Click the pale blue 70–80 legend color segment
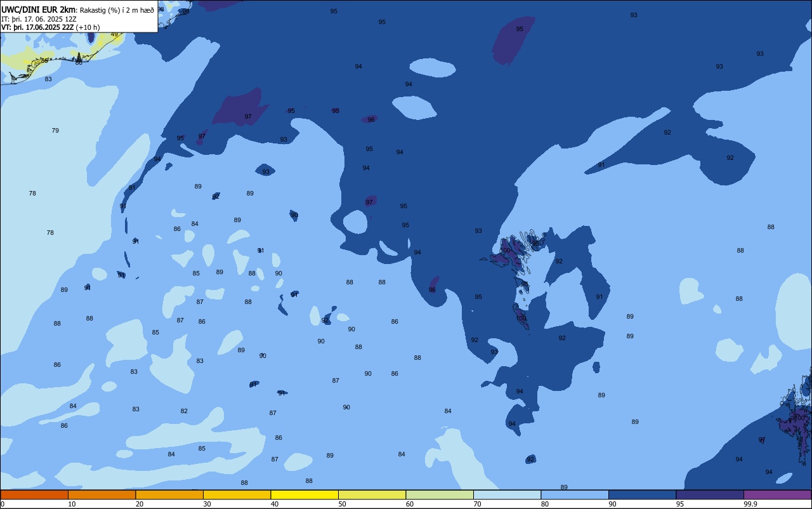The width and height of the screenshot is (812, 509). pyautogui.click(x=507, y=494)
